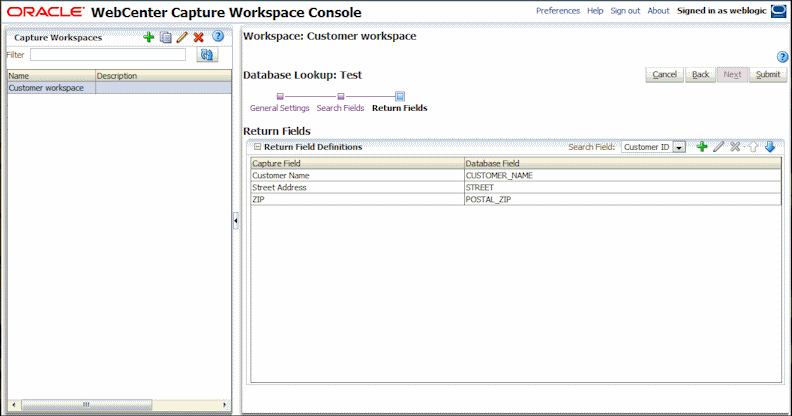The height and width of the screenshot is (416, 792).
Task: Select the Return Fields step label
Action: (x=400, y=108)
